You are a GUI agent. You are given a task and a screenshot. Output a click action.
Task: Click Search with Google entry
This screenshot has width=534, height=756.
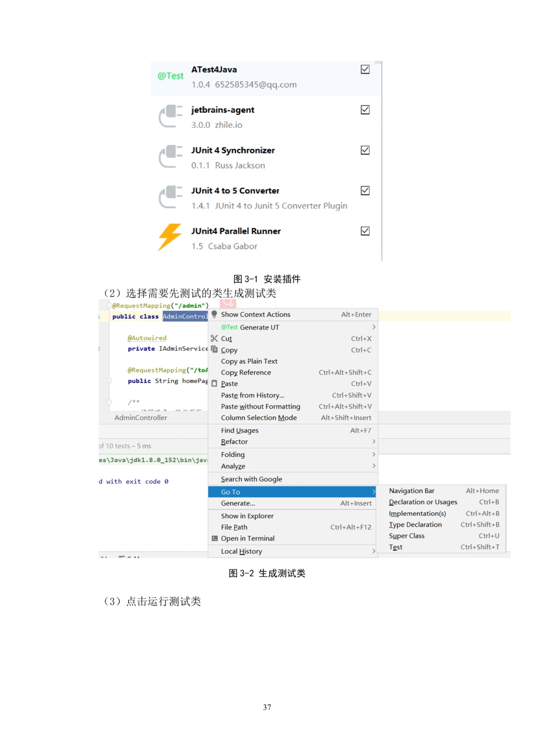(x=252, y=479)
